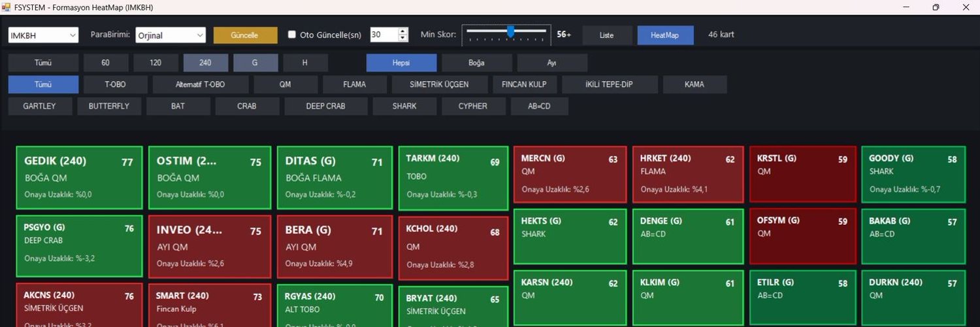This screenshot has height=327, width=980.
Task: Open the ParaBirimi Orjinal dropdown
Action: 171,35
